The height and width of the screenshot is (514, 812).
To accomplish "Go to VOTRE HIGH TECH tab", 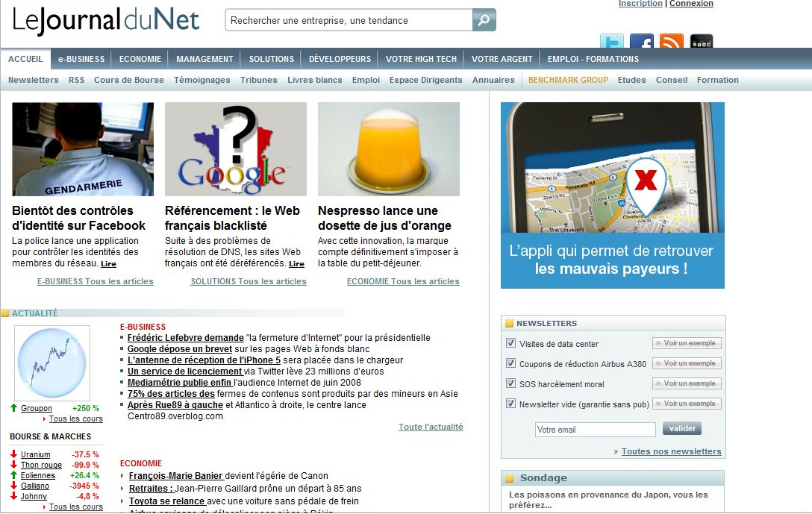I will [x=421, y=59].
